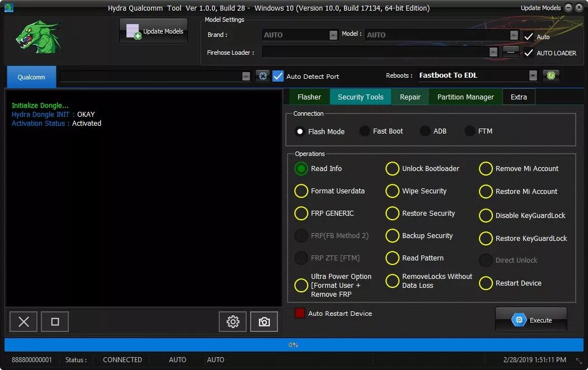This screenshot has height=370, width=588.
Task: Click the date and time in status bar
Action: point(535,360)
